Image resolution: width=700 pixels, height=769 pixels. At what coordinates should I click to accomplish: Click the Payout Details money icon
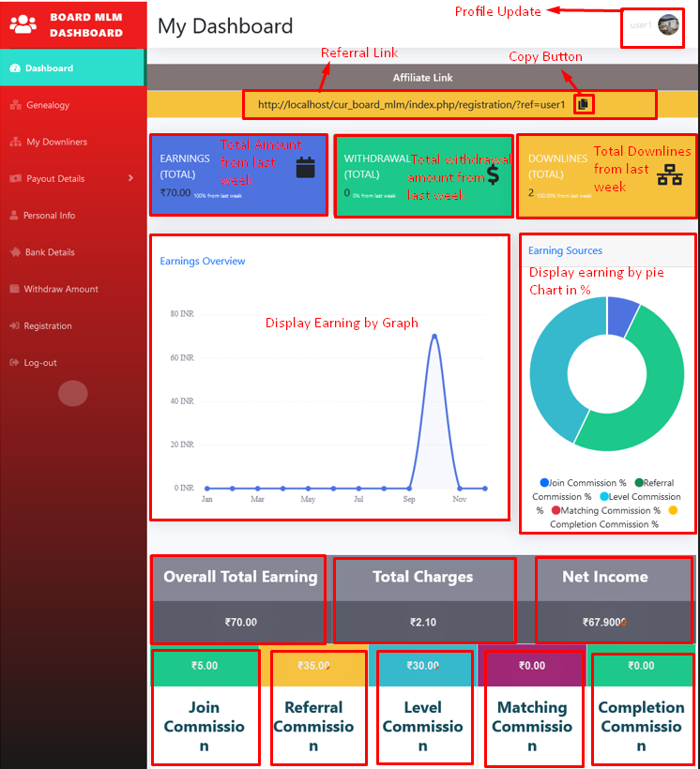point(16,178)
